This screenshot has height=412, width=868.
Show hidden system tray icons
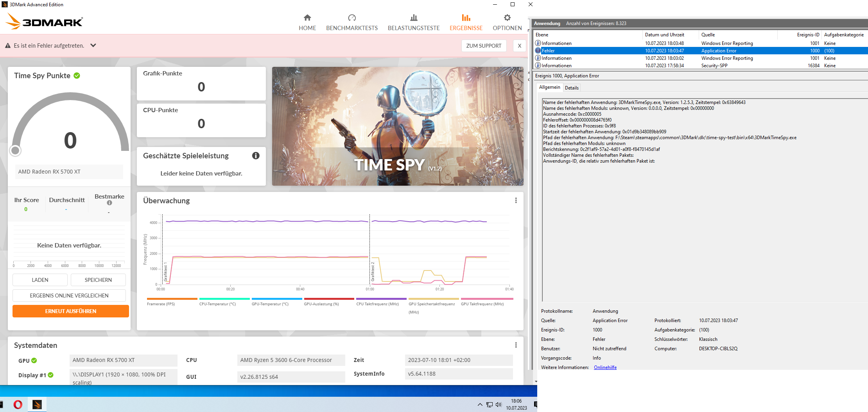coord(480,405)
